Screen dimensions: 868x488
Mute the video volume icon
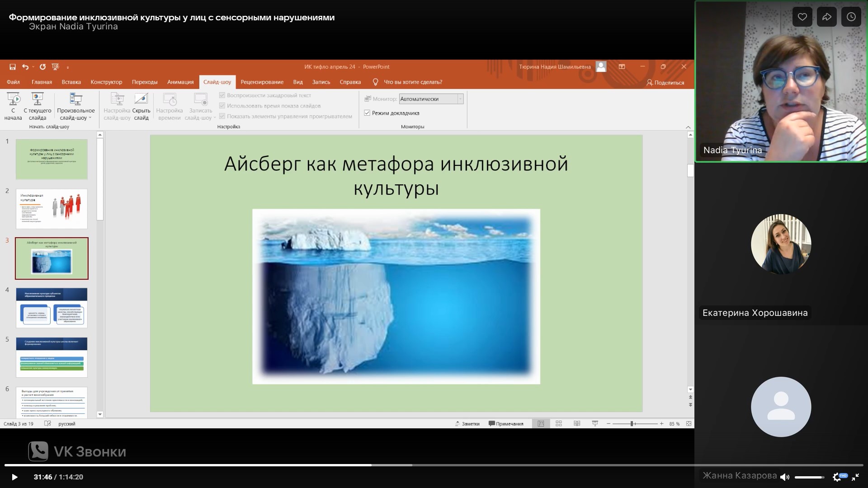[785, 477]
